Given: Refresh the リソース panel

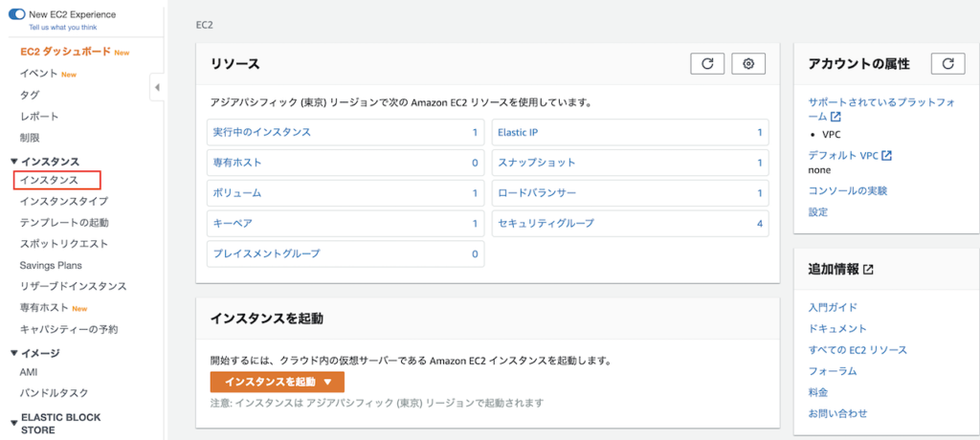Looking at the screenshot, I should pyautogui.click(x=707, y=63).
